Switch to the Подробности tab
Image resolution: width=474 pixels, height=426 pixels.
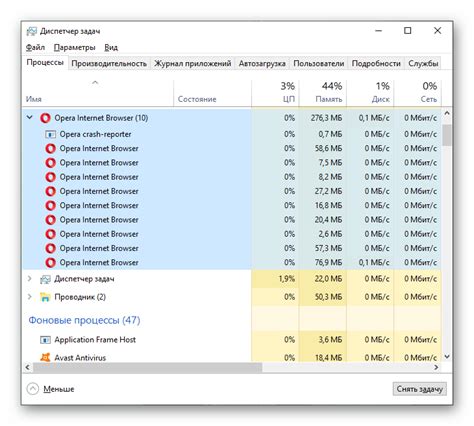pos(376,63)
